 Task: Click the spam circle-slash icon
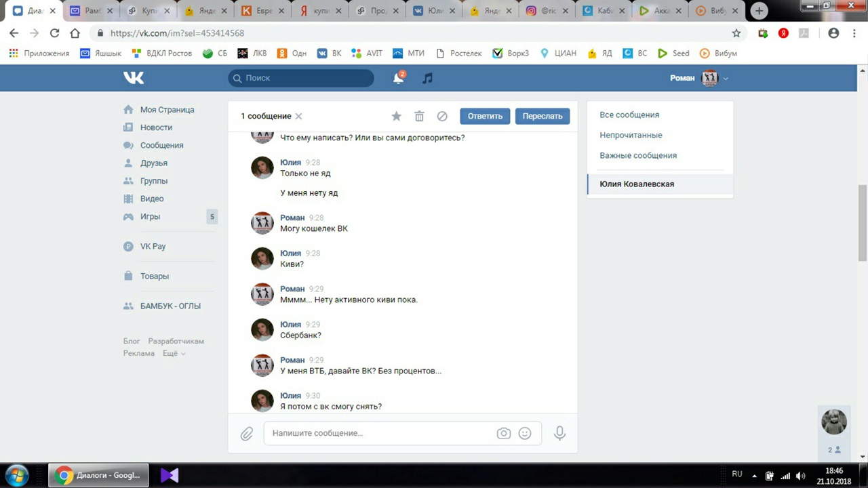tap(442, 116)
